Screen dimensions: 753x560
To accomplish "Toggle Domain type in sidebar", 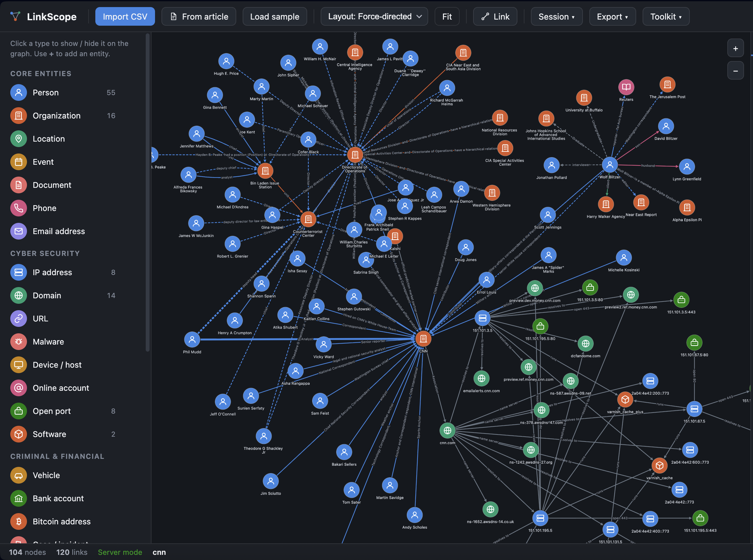I will coord(63,295).
